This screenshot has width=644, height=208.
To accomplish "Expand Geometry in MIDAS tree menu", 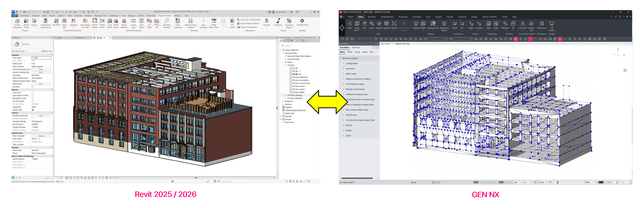I will click(x=343, y=69).
